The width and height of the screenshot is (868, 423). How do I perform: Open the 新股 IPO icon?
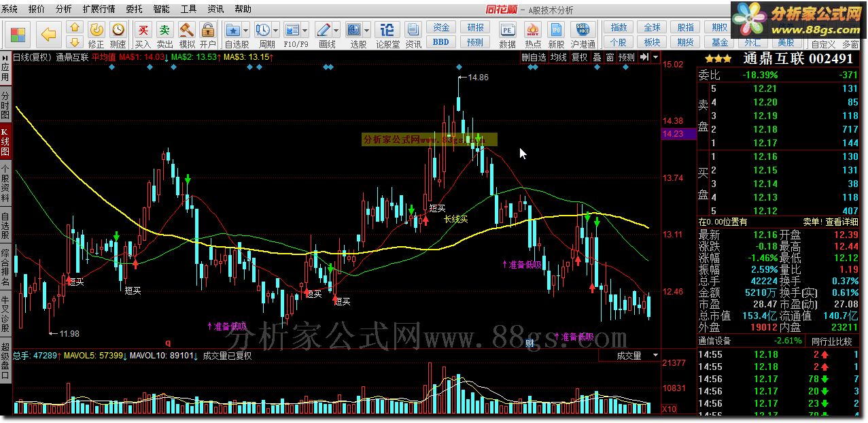(x=557, y=34)
